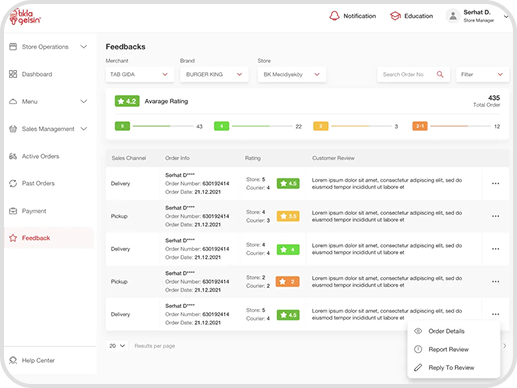Click Feedback star icon in sidebar
The height and width of the screenshot is (388, 517).
[x=13, y=238]
